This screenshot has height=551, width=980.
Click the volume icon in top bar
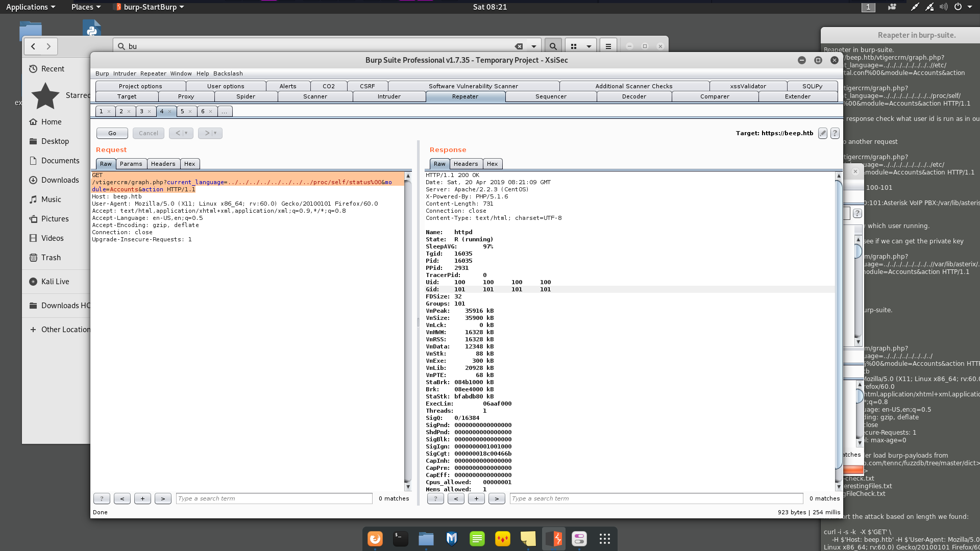(943, 7)
